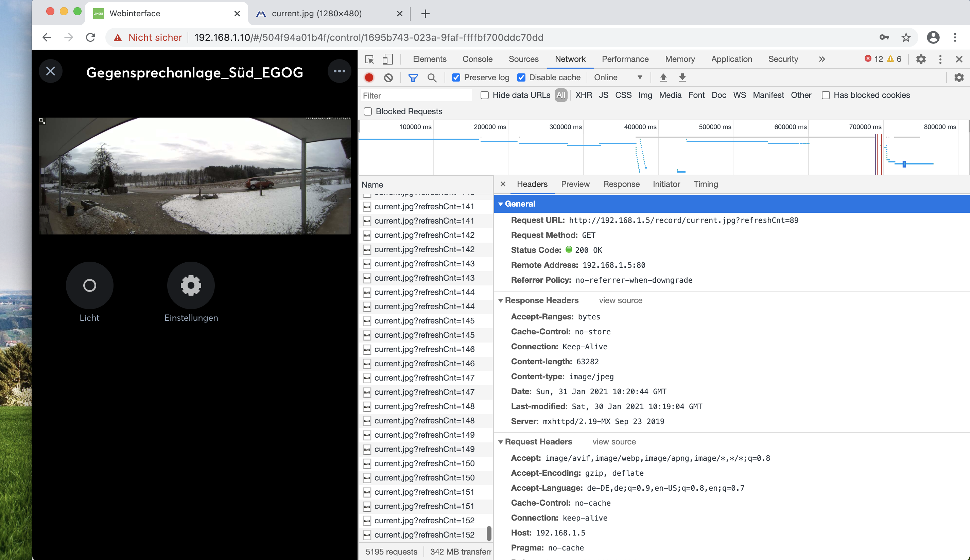This screenshot has width=970, height=560.
Task: Toggle the network filter funnel icon
Action: (413, 78)
